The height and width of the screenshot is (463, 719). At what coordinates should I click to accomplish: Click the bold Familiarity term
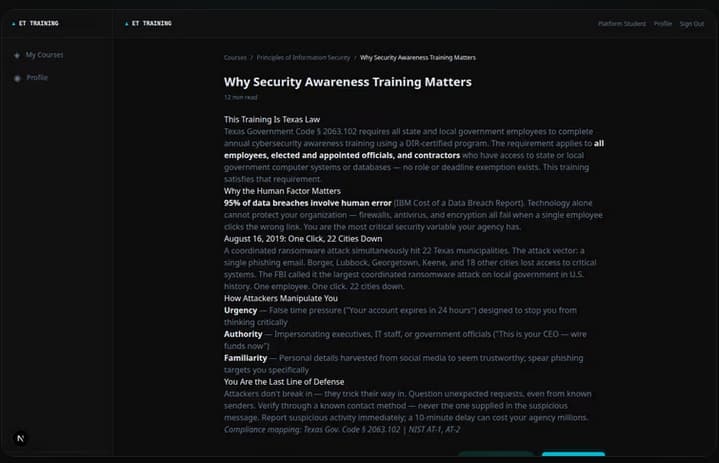coord(245,358)
